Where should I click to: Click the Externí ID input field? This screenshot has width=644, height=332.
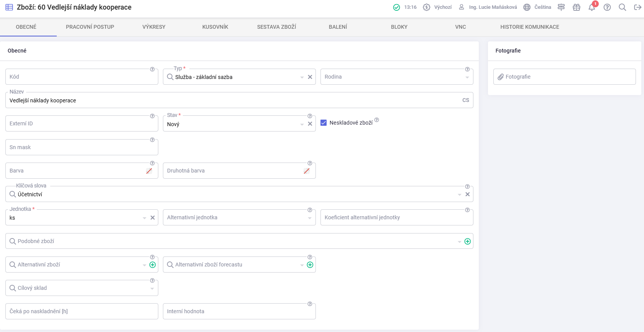coord(77,124)
